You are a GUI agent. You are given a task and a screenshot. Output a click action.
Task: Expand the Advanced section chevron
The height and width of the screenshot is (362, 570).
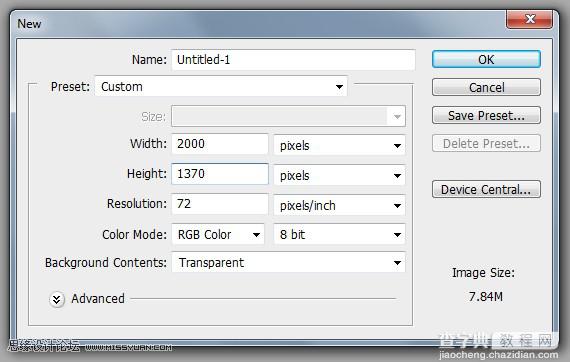tap(57, 299)
